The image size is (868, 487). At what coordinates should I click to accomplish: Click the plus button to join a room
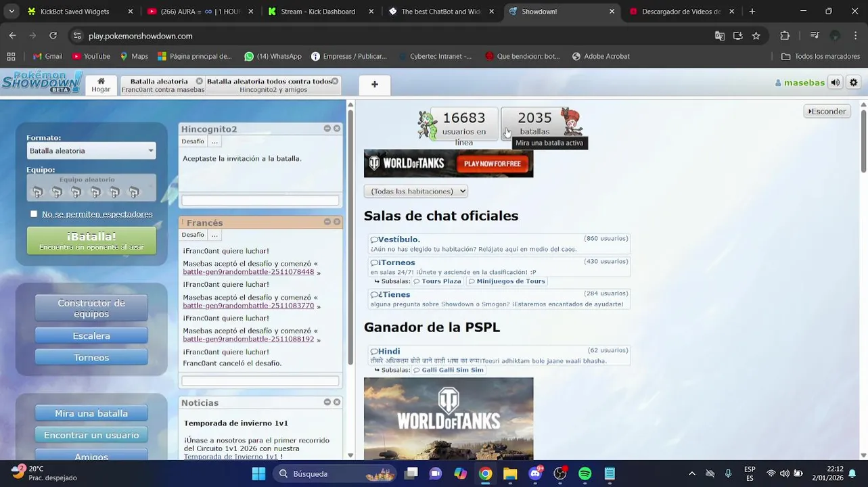[374, 85]
